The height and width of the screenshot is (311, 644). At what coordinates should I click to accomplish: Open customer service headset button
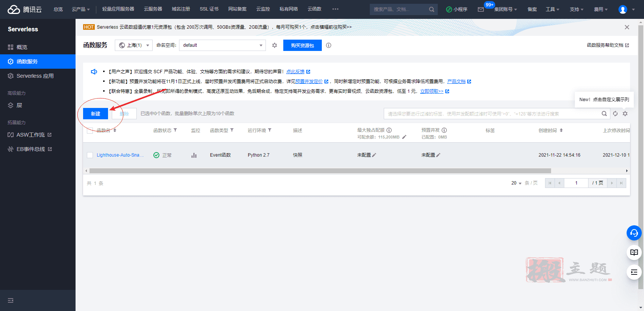tap(634, 233)
